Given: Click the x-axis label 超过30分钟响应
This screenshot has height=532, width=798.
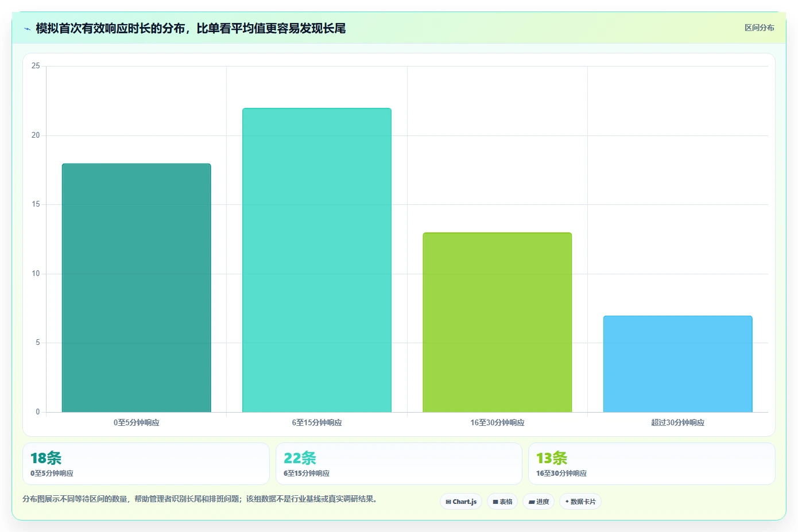Looking at the screenshot, I should pyautogui.click(x=677, y=422).
